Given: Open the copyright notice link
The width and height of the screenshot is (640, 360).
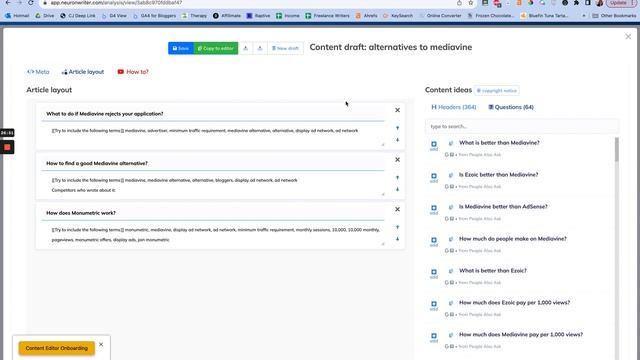Looking at the screenshot, I should (x=497, y=91).
